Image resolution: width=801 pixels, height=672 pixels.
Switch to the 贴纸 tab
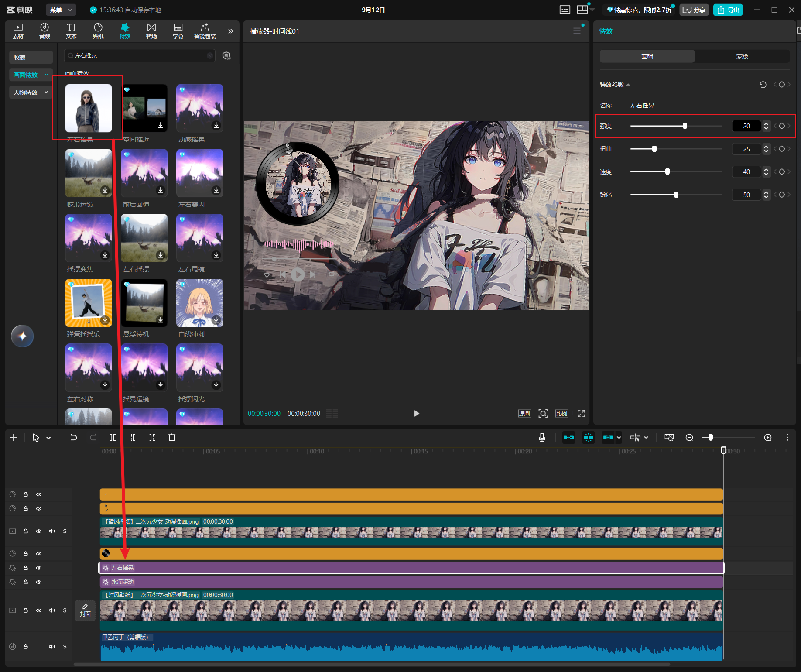point(98,31)
